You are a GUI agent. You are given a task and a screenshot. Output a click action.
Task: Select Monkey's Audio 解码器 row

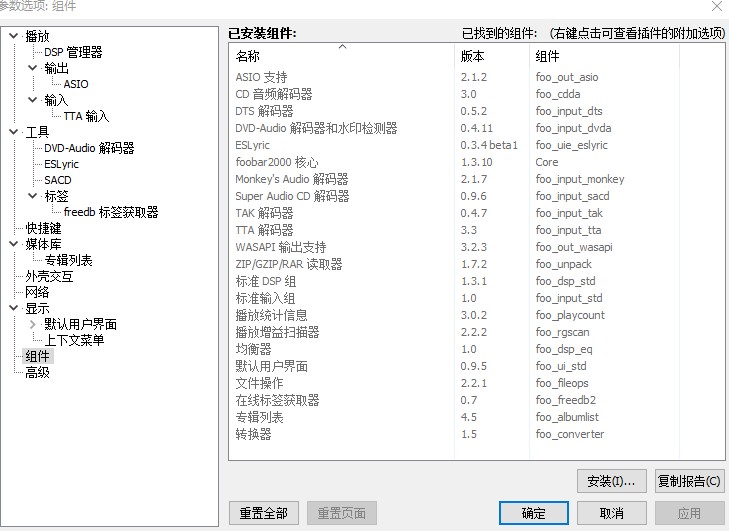click(477, 179)
